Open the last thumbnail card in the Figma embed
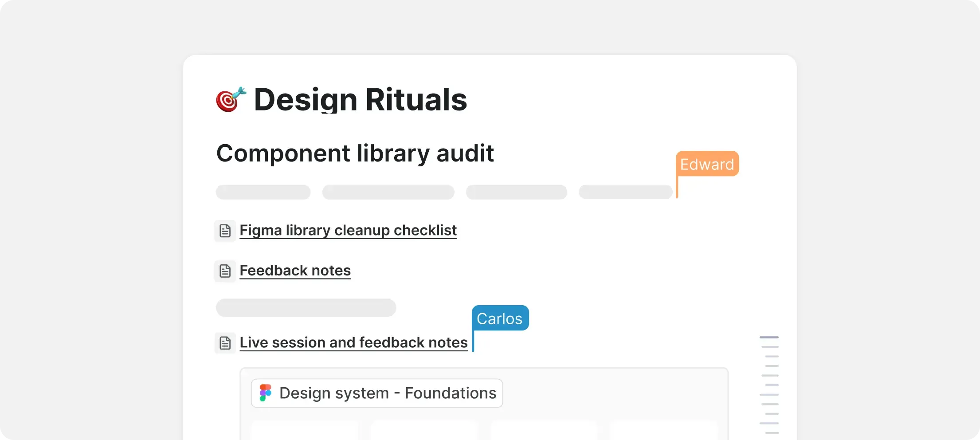The image size is (980, 440). tap(663, 430)
